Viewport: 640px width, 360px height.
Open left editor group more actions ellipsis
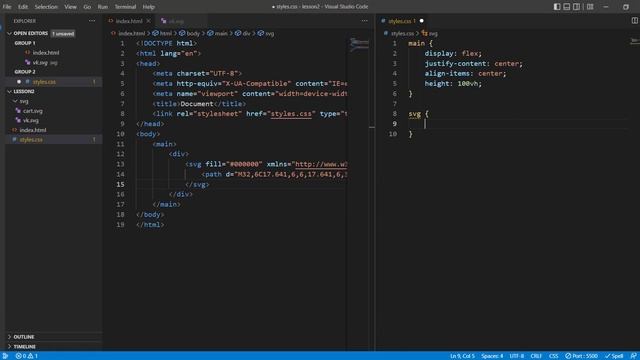click(364, 21)
